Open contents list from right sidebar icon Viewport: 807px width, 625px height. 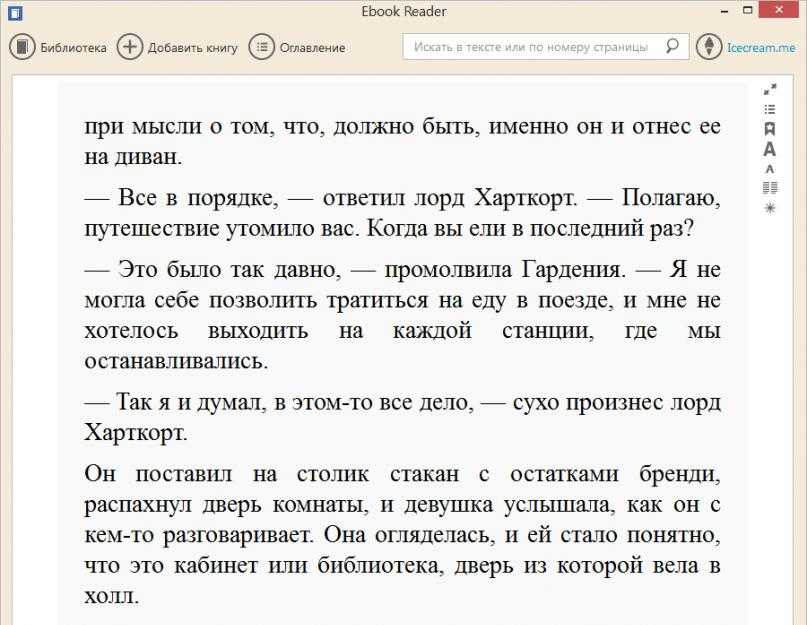770,109
